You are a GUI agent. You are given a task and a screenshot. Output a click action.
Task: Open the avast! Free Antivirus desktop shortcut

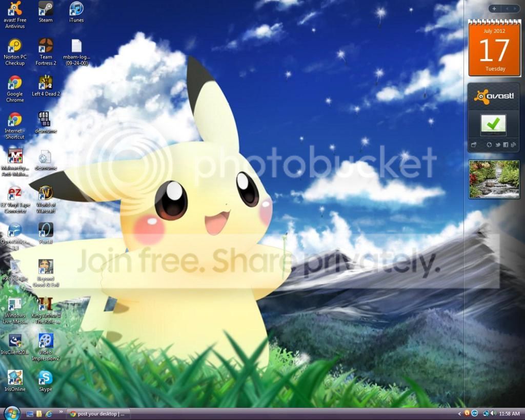(15, 15)
